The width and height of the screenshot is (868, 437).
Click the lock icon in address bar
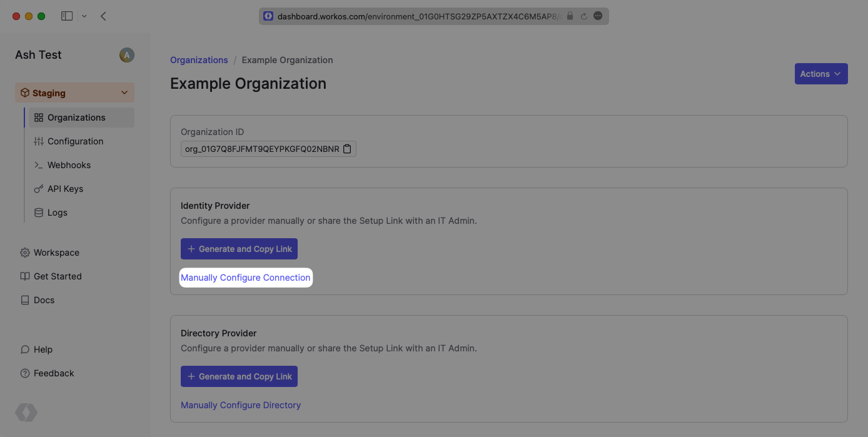[570, 16]
